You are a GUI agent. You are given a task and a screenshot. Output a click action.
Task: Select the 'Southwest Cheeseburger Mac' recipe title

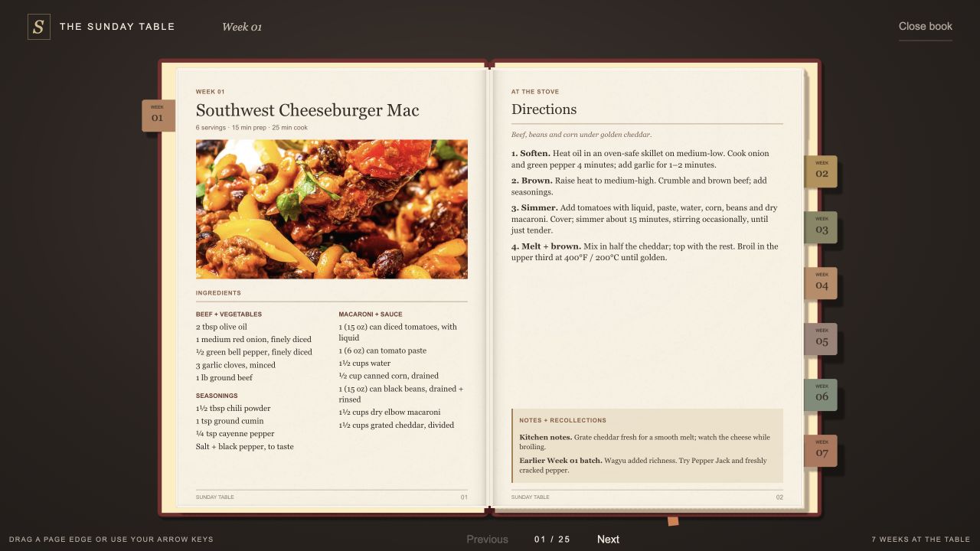tap(308, 110)
